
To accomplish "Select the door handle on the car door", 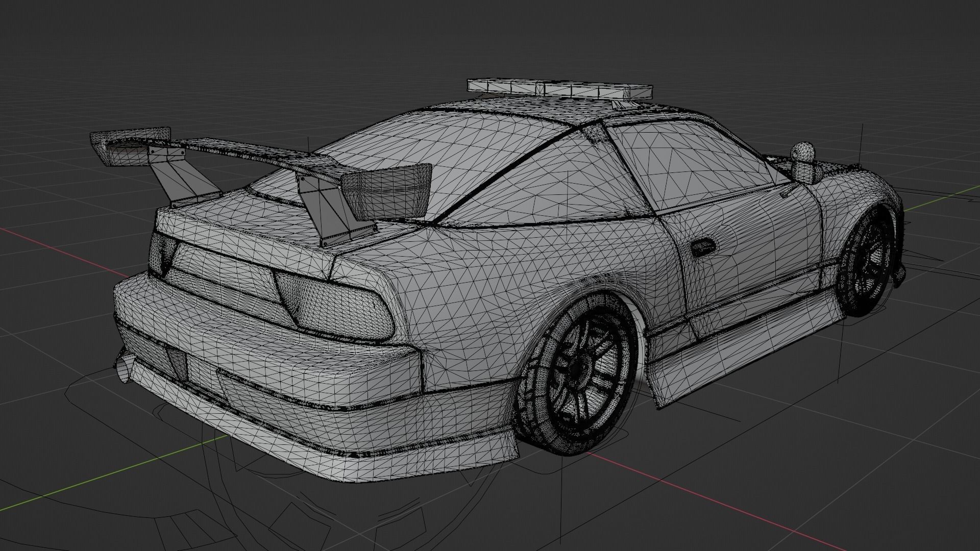I will (703, 247).
